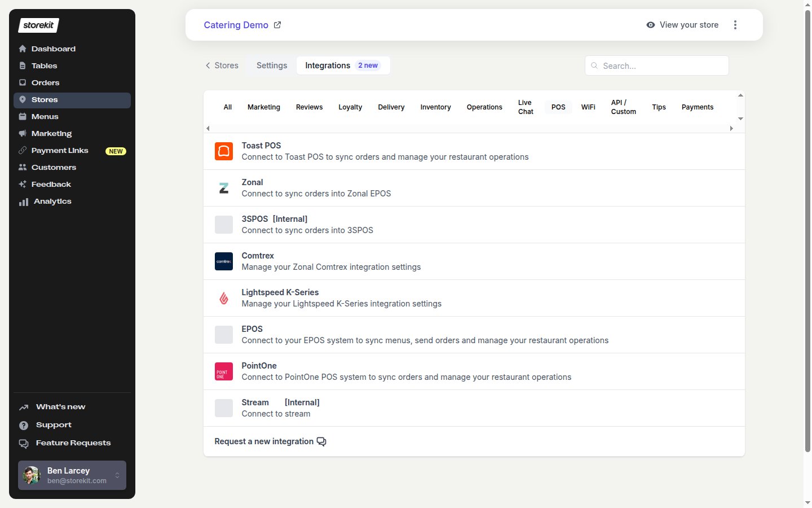Click the Support question mark icon
This screenshot has height=508, width=812.
click(24, 425)
